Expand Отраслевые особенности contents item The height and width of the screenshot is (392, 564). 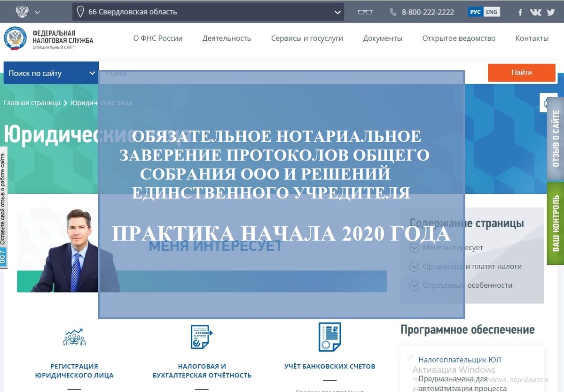pyautogui.click(x=461, y=285)
